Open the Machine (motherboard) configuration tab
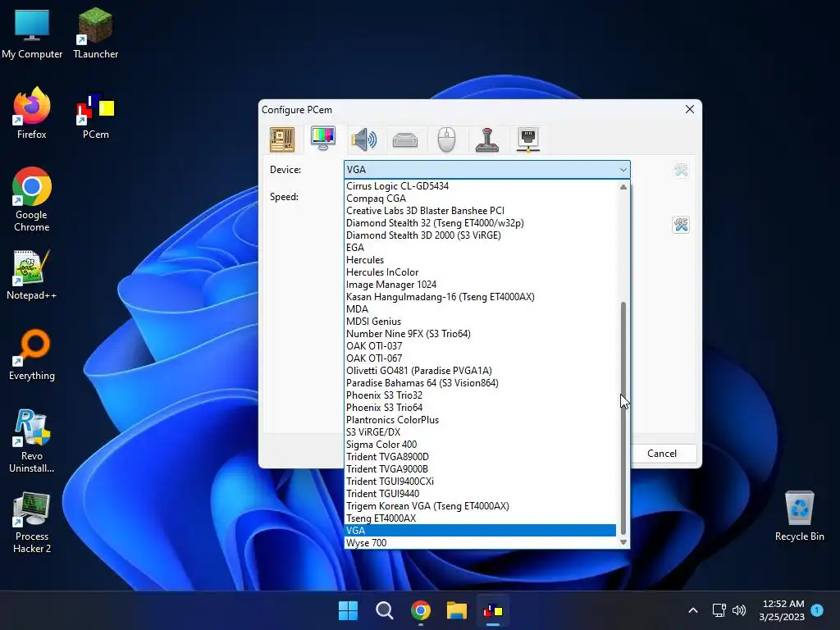 click(x=282, y=139)
